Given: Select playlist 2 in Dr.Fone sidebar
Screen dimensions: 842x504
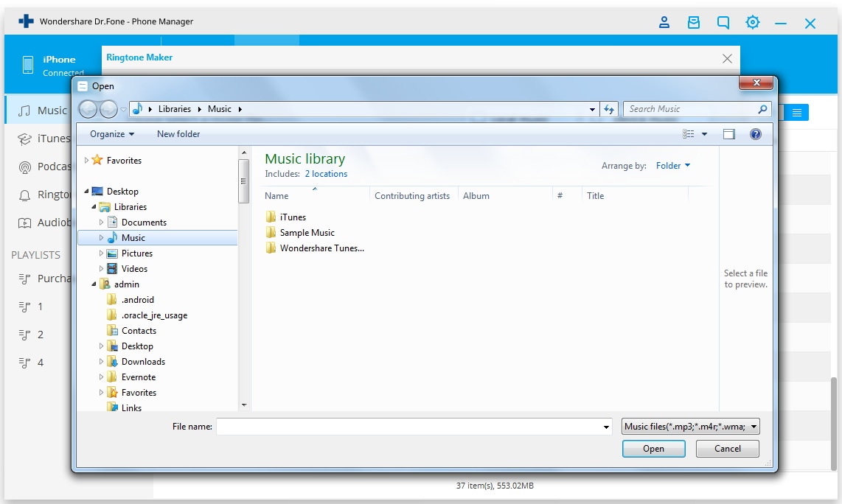Looking at the screenshot, I should pyautogui.click(x=31, y=335).
